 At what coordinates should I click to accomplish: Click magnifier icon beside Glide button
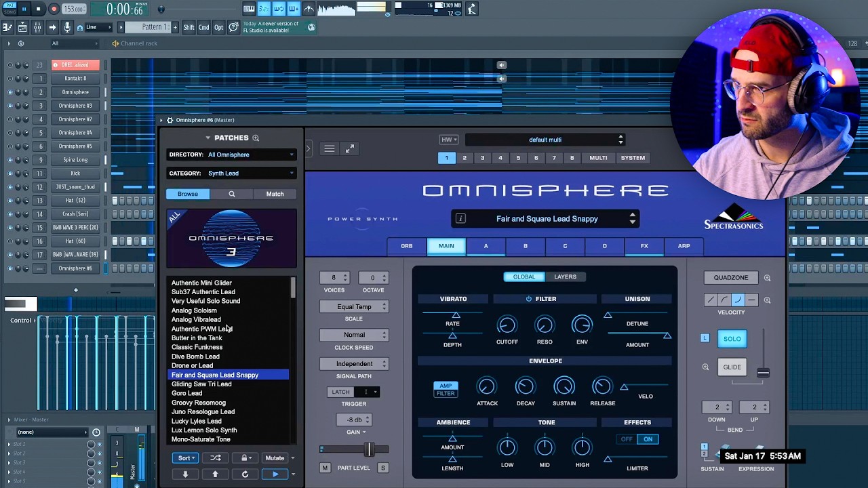pos(705,367)
